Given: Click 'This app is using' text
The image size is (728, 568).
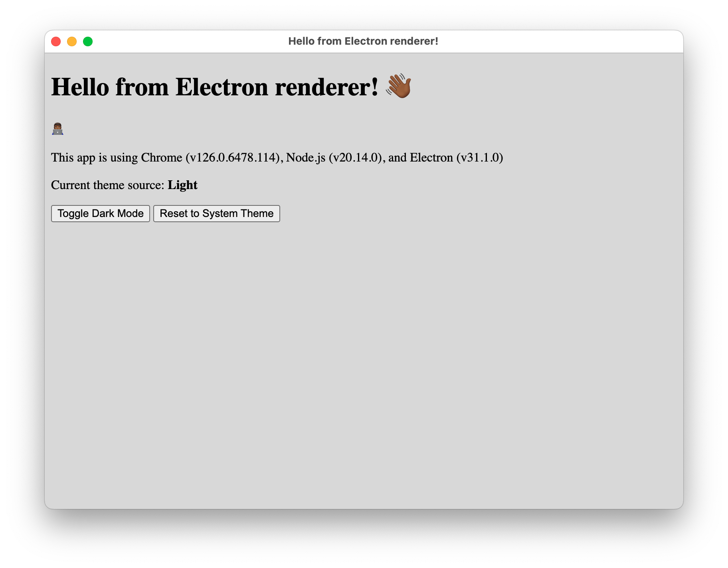Looking at the screenshot, I should click(x=94, y=158).
